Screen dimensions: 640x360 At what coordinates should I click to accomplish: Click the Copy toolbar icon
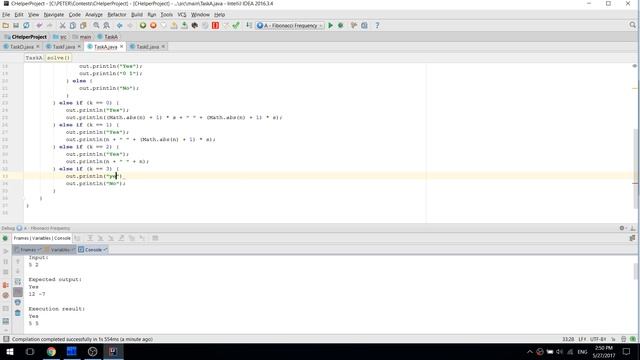click(x=73, y=25)
